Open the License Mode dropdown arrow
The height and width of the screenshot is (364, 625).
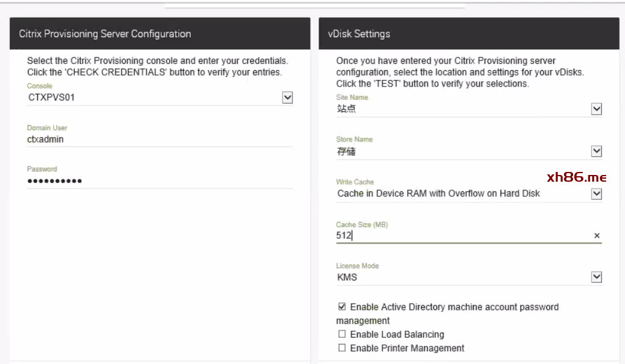pos(596,277)
